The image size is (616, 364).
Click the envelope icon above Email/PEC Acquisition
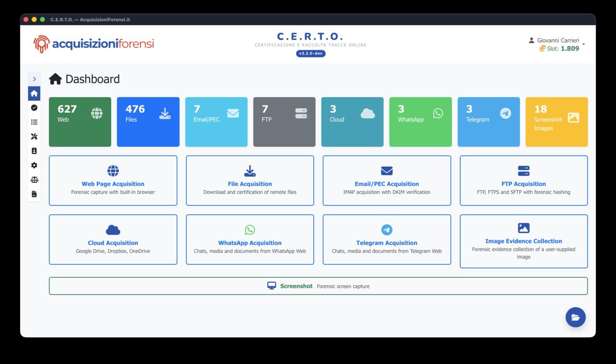387,171
